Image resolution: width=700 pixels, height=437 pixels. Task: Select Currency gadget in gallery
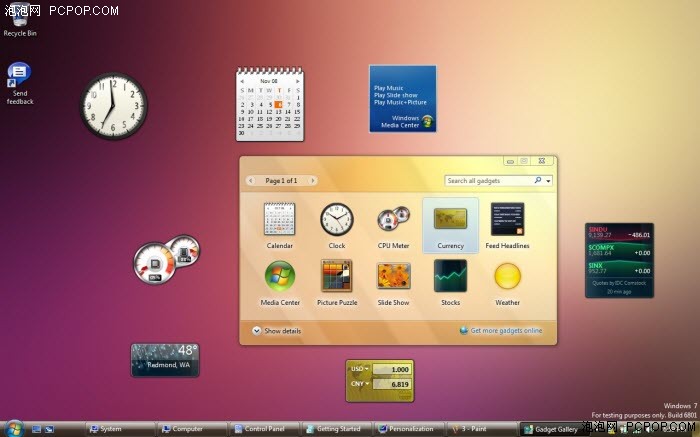450,225
